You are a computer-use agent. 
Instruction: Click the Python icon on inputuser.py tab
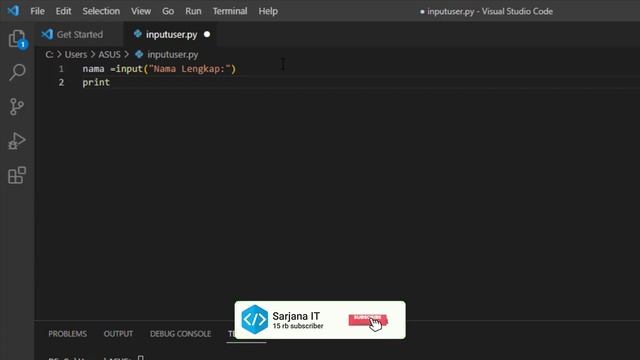(x=138, y=34)
